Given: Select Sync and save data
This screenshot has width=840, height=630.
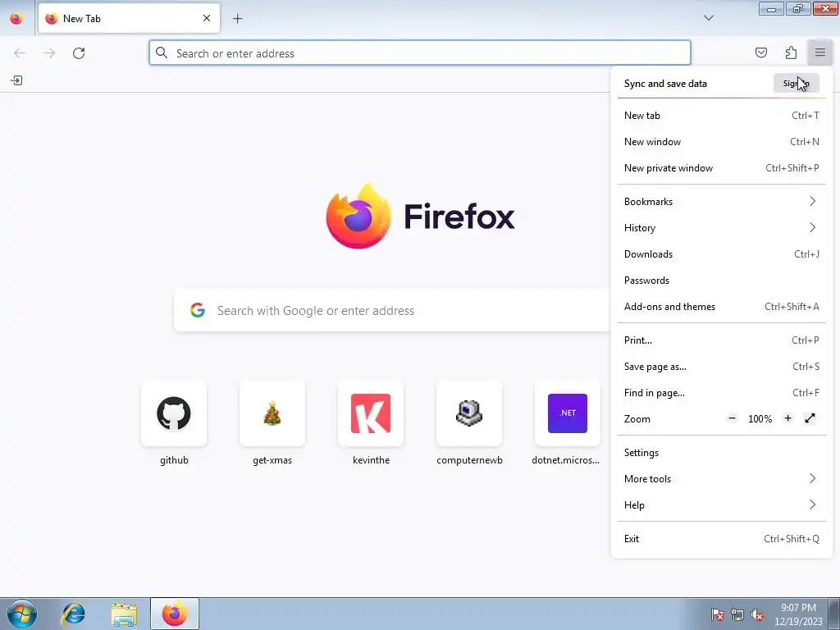Looking at the screenshot, I should tap(665, 84).
